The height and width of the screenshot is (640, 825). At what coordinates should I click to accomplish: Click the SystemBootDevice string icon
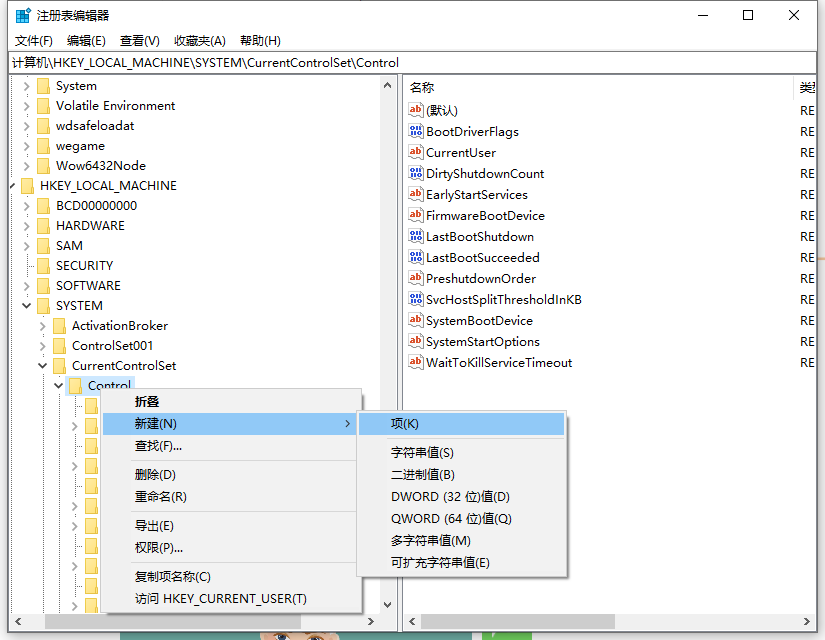[x=416, y=321]
